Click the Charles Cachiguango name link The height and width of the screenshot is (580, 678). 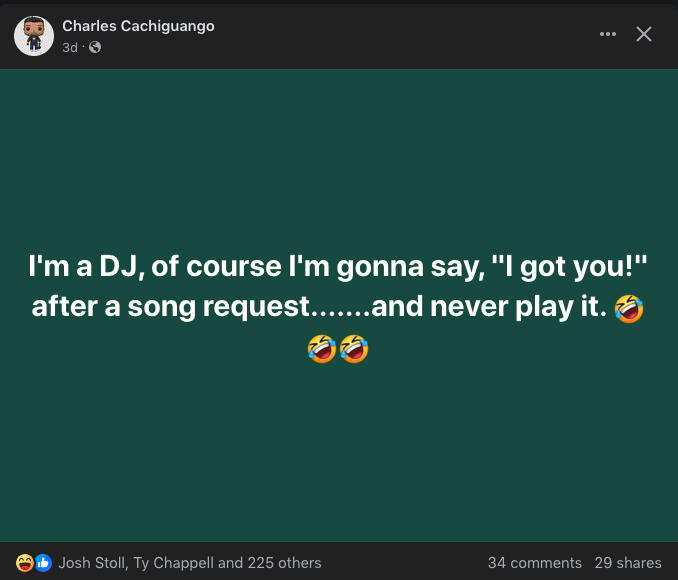pos(138,25)
